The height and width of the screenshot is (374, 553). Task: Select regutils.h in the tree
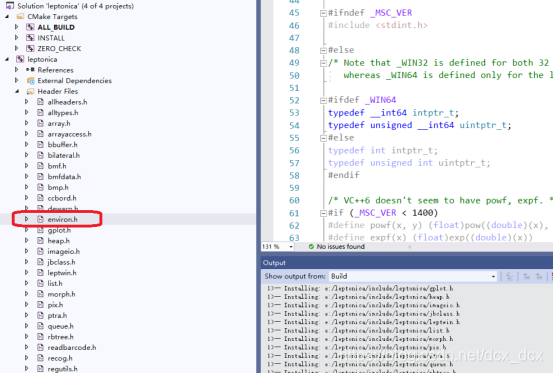(x=62, y=369)
